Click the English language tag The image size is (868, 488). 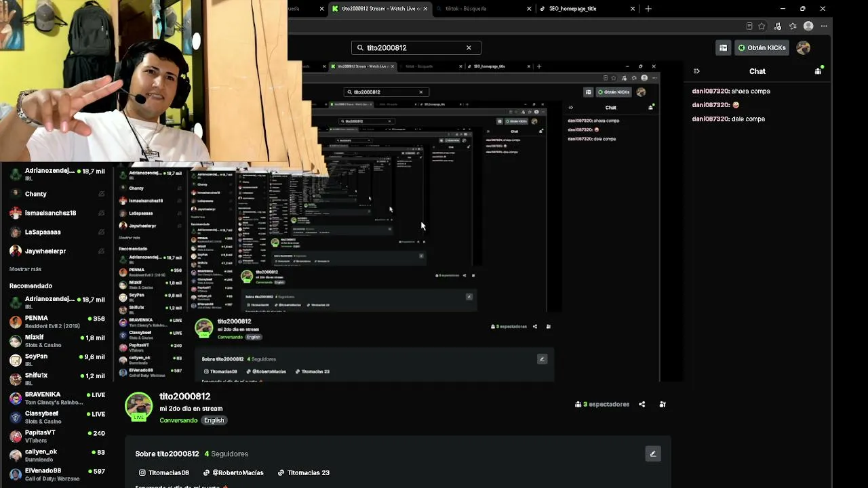pos(214,420)
